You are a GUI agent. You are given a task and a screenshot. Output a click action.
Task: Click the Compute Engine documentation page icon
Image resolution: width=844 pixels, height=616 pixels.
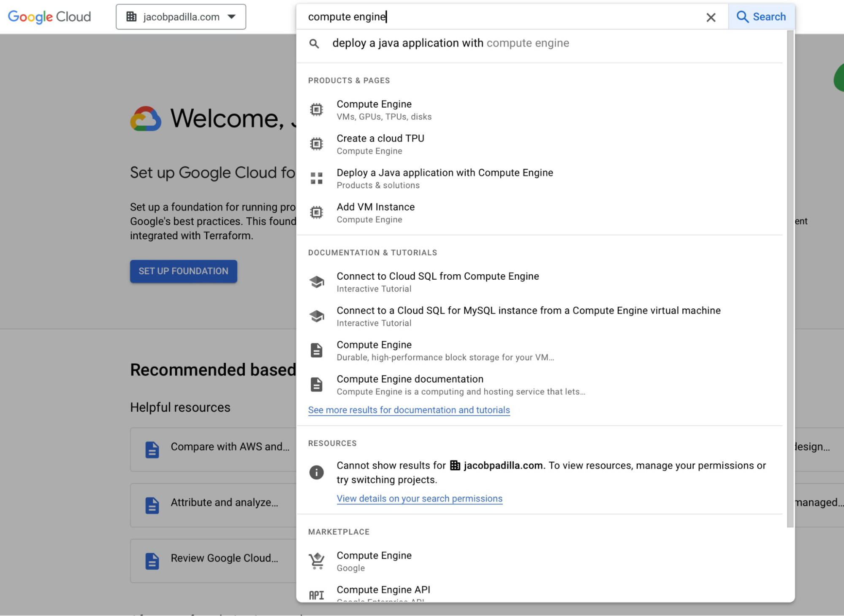point(317,384)
